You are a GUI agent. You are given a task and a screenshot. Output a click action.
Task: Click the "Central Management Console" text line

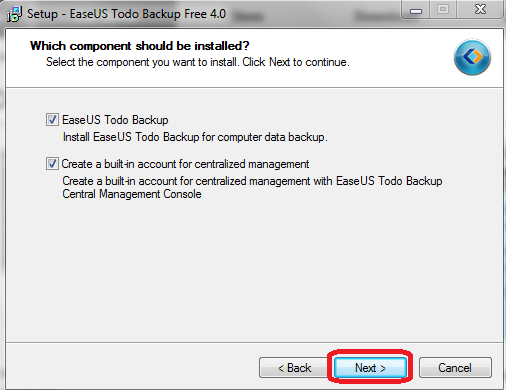pos(132,194)
